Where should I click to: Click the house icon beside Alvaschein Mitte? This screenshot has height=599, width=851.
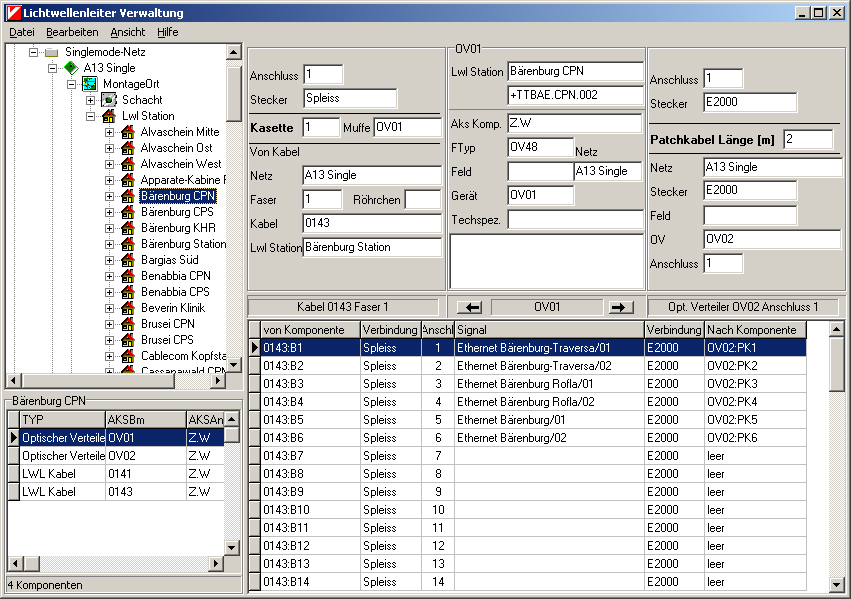pyautogui.click(x=128, y=132)
